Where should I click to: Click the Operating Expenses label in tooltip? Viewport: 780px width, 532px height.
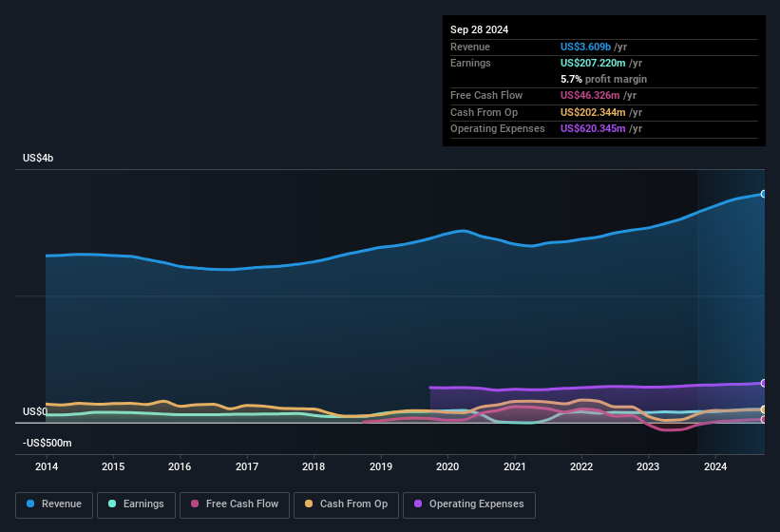(x=498, y=128)
